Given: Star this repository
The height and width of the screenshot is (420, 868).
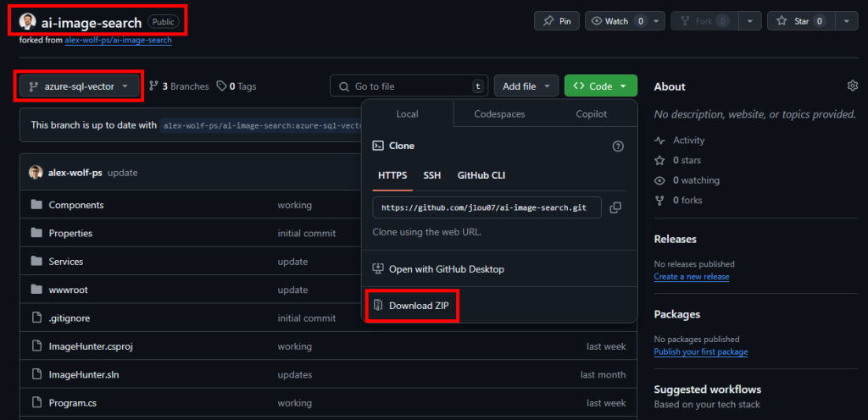Looking at the screenshot, I should (x=800, y=21).
